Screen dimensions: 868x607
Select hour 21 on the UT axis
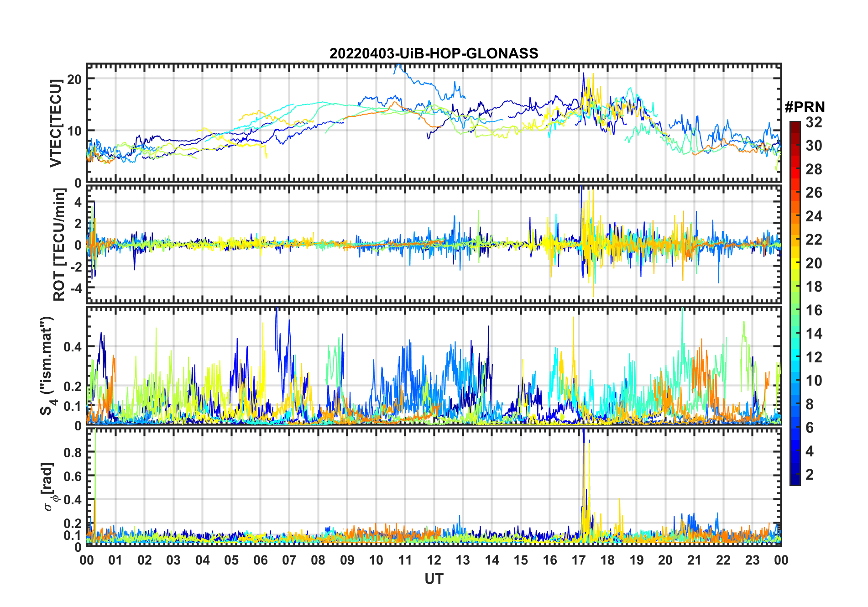pos(695,560)
